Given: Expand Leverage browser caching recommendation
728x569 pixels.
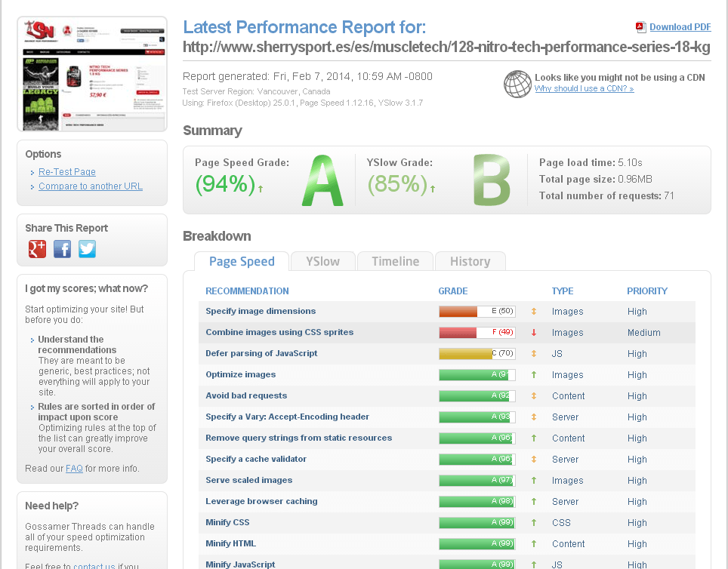Looking at the screenshot, I should pyautogui.click(x=261, y=501).
